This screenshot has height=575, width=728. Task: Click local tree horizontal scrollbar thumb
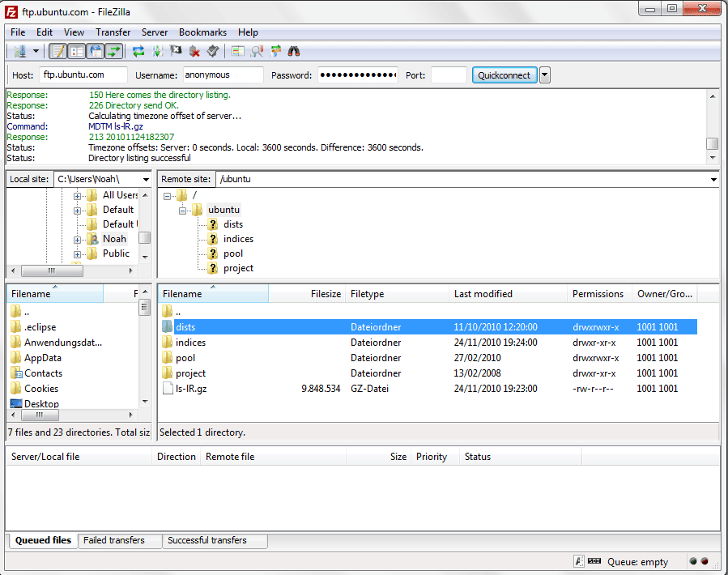point(52,270)
